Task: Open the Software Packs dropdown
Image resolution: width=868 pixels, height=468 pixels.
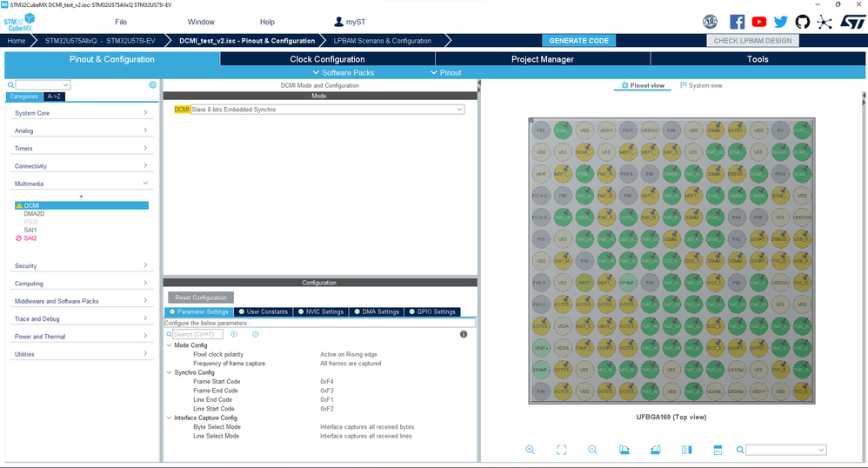Action: [x=344, y=72]
